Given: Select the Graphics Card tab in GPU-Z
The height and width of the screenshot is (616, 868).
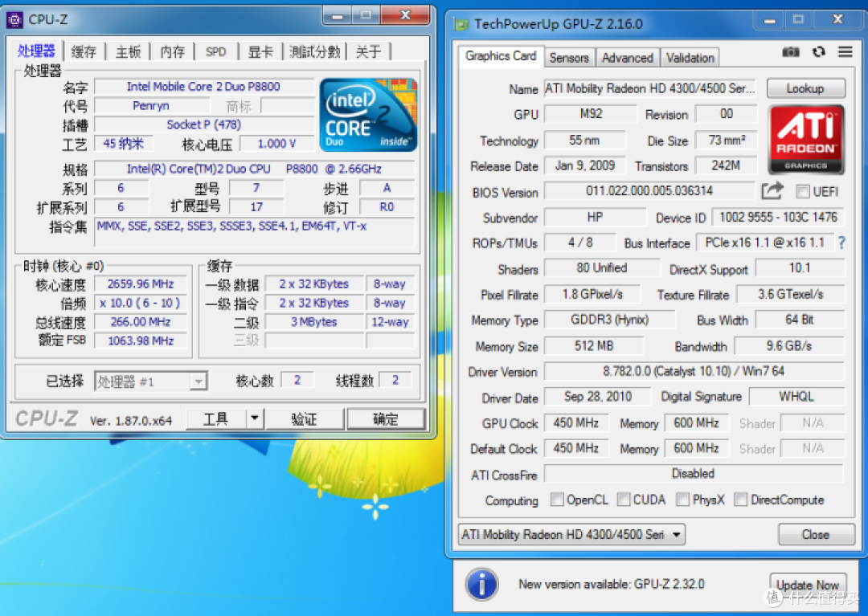Looking at the screenshot, I should [x=501, y=56].
